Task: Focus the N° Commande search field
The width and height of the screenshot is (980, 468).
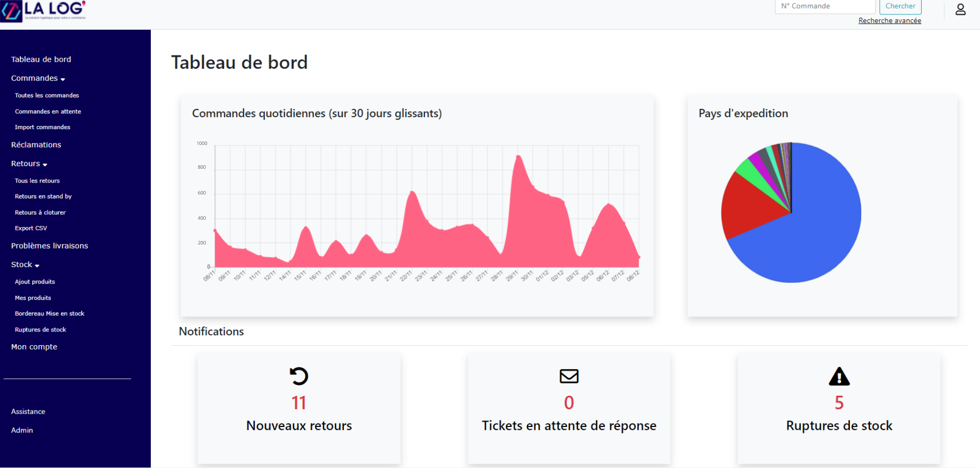Action: [x=825, y=6]
